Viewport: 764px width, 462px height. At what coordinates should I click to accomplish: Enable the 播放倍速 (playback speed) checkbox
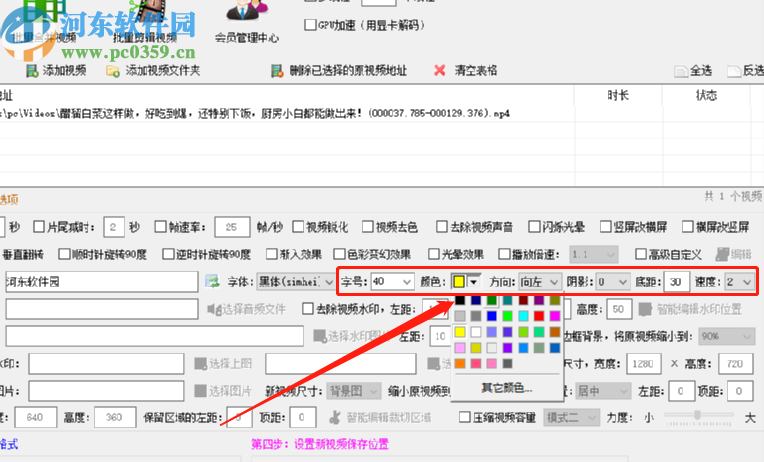coord(504,254)
